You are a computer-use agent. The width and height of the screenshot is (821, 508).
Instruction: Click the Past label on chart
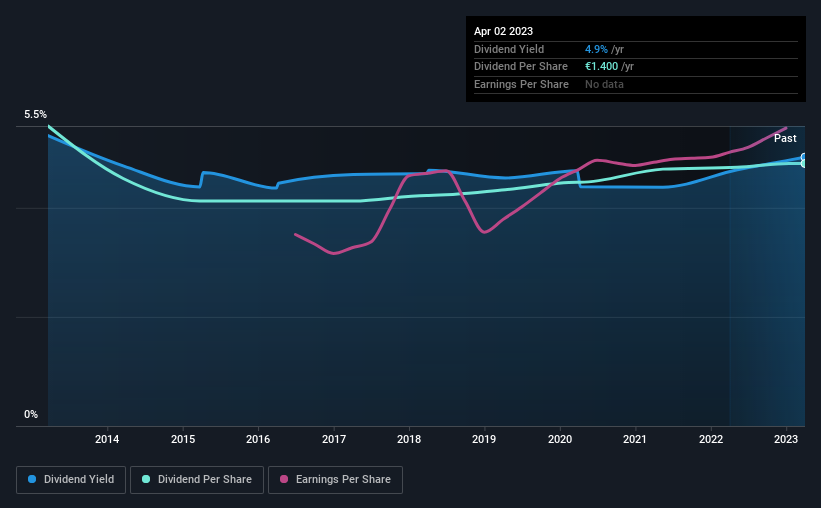[785, 138]
